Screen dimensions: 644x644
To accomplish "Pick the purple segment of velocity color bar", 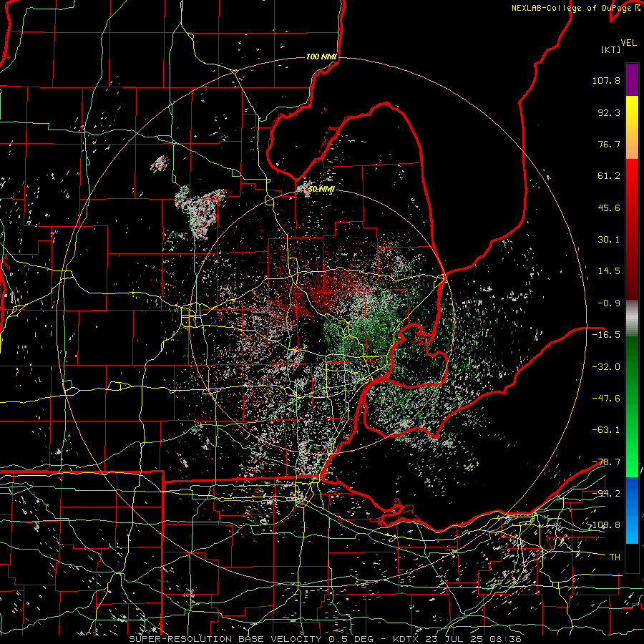I will coord(632,79).
